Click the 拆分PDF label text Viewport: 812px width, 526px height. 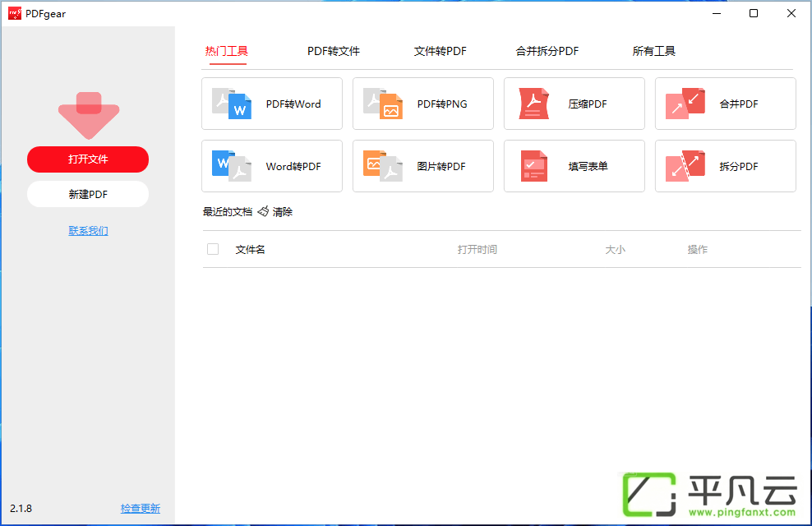pyautogui.click(x=739, y=167)
